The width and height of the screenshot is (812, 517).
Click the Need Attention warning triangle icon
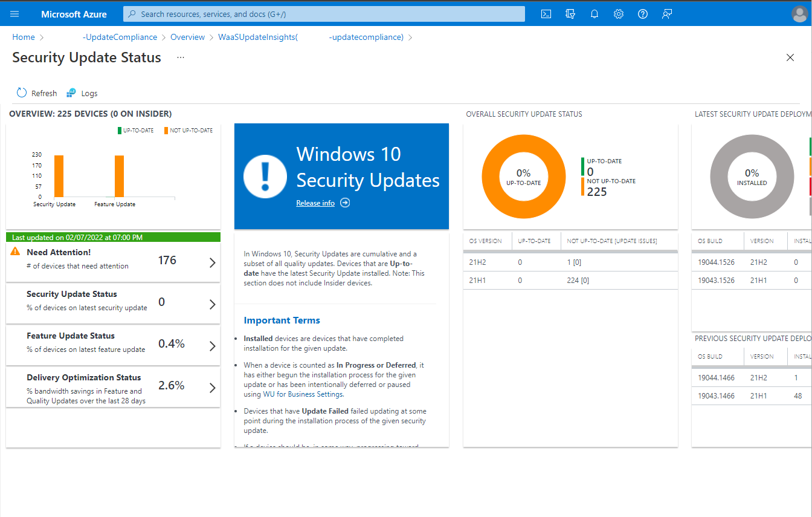pyautogui.click(x=16, y=252)
